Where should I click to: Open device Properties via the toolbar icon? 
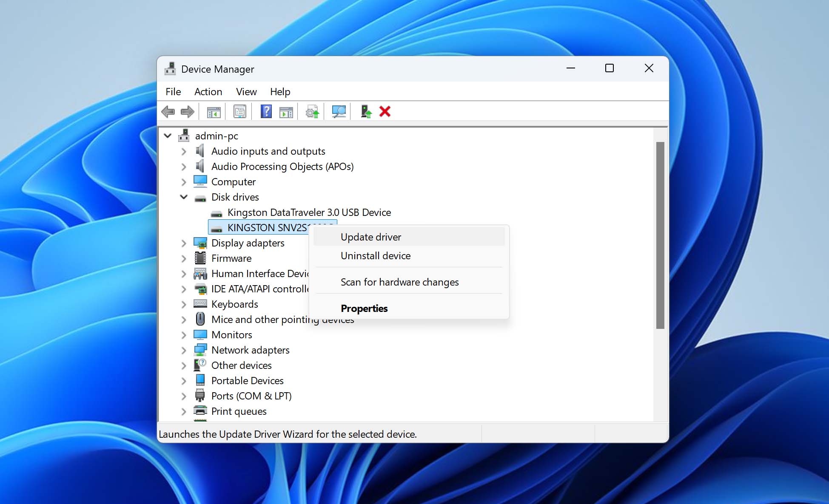[239, 111]
